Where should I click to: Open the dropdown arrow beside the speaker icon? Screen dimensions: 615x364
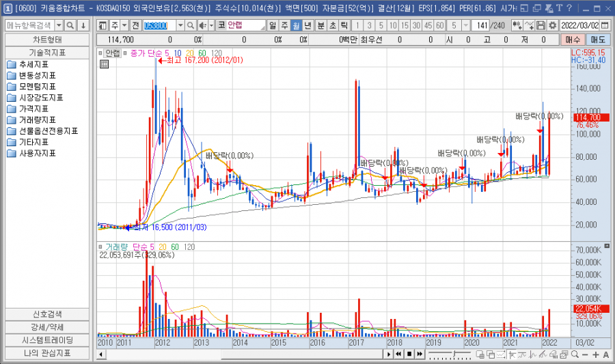[x=211, y=25]
